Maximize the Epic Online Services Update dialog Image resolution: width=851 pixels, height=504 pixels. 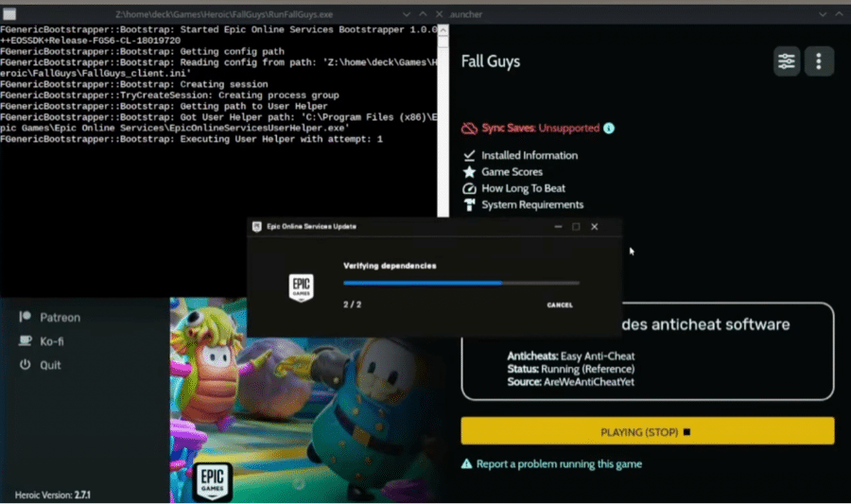click(x=576, y=227)
